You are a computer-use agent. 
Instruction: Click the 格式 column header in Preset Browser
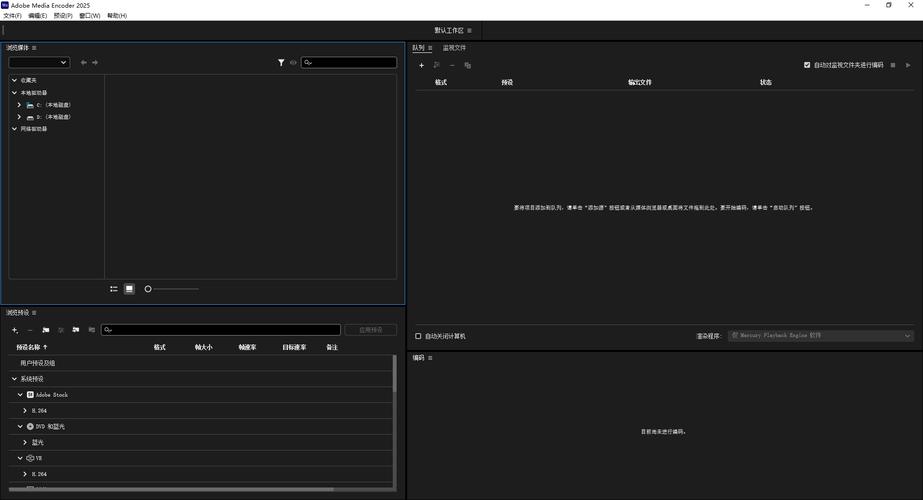pos(160,347)
